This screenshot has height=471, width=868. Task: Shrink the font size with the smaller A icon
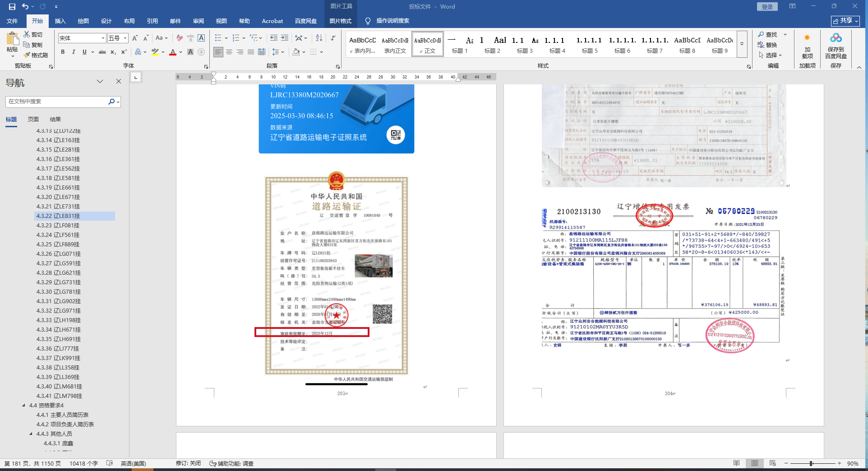click(146, 38)
